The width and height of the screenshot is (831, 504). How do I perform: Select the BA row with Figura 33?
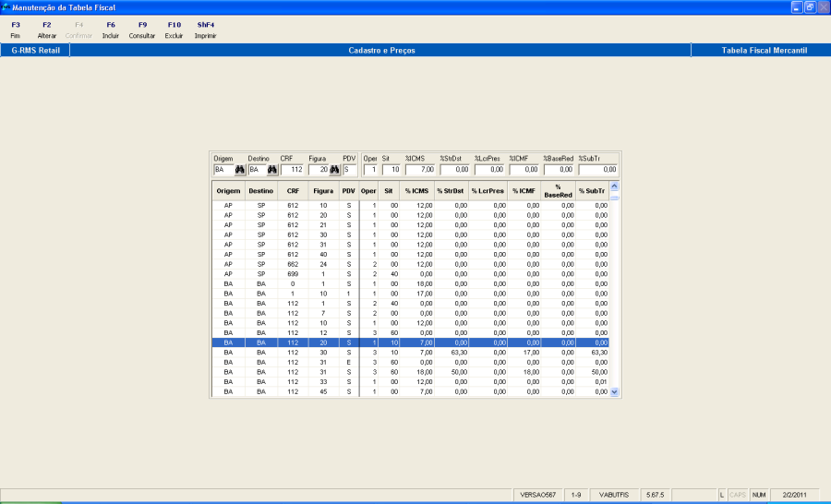pos(410,381)
